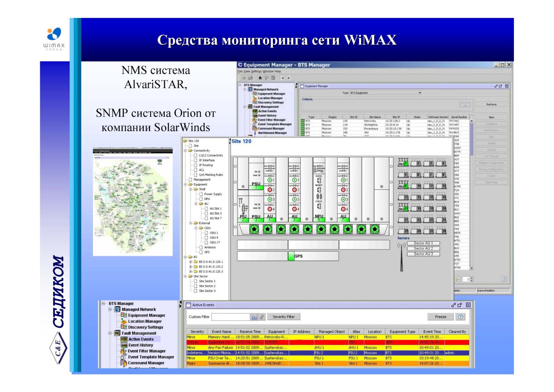Viewport: 554px width, 392px height.
Task: Collapse the Shelf node in Site 120 tree
Action: coord(190,189)
